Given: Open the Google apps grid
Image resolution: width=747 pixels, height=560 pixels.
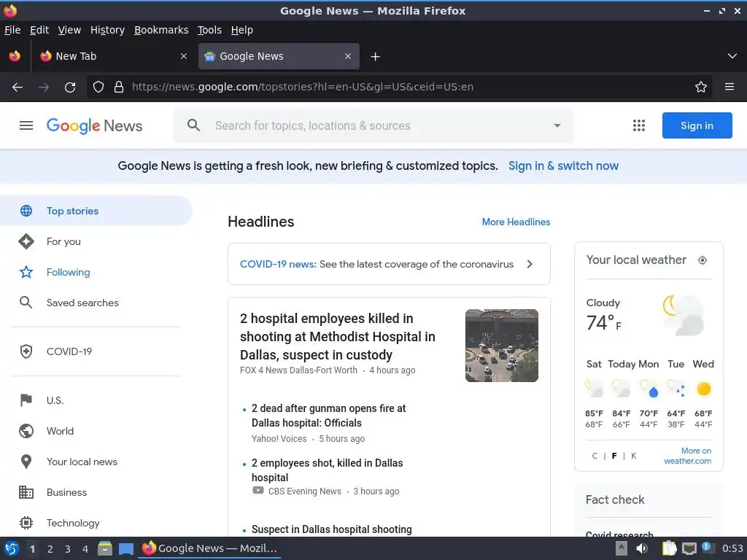Looking at the screenshot, I should click(639, 125).
